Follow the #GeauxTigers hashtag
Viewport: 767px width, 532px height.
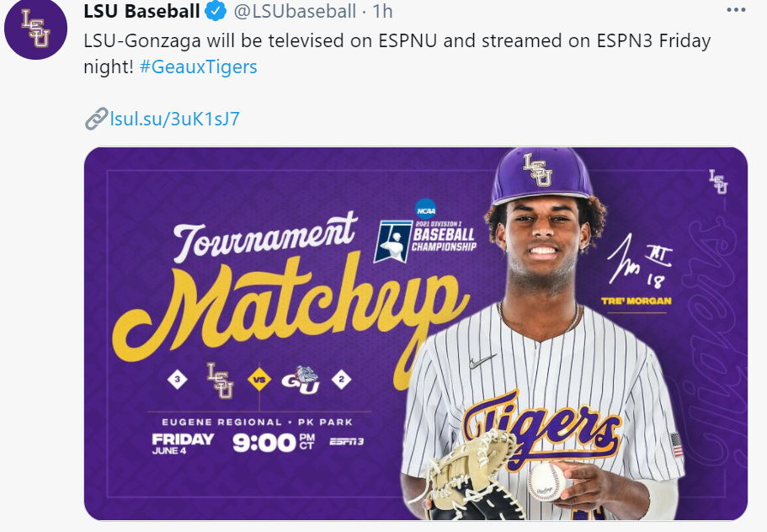point(198,67)
